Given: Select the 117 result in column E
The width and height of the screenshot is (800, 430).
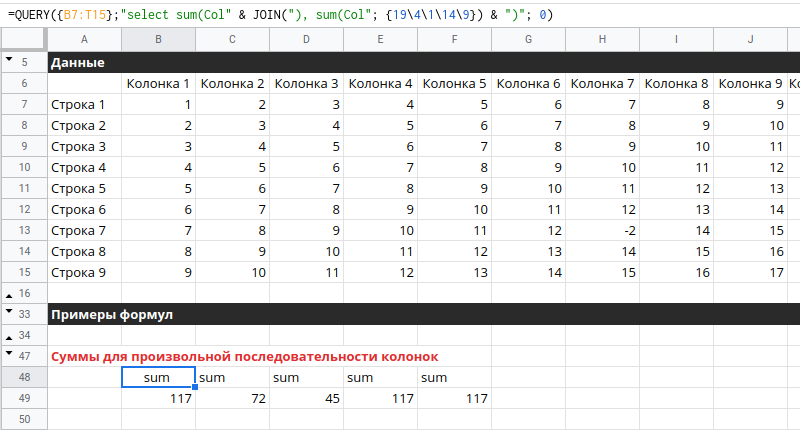Looking at the screenshot, I should coord(380,398).
